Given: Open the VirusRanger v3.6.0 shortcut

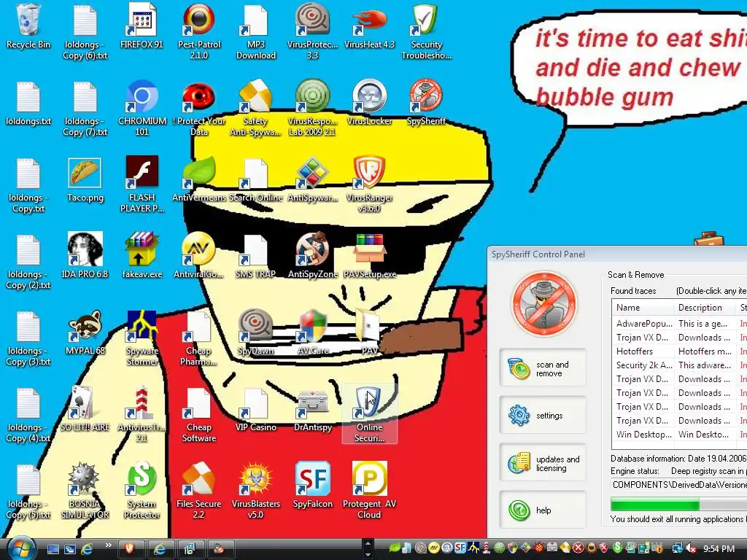Looking at the screenshot, I should pyautogui.click(x=369, y=184).
